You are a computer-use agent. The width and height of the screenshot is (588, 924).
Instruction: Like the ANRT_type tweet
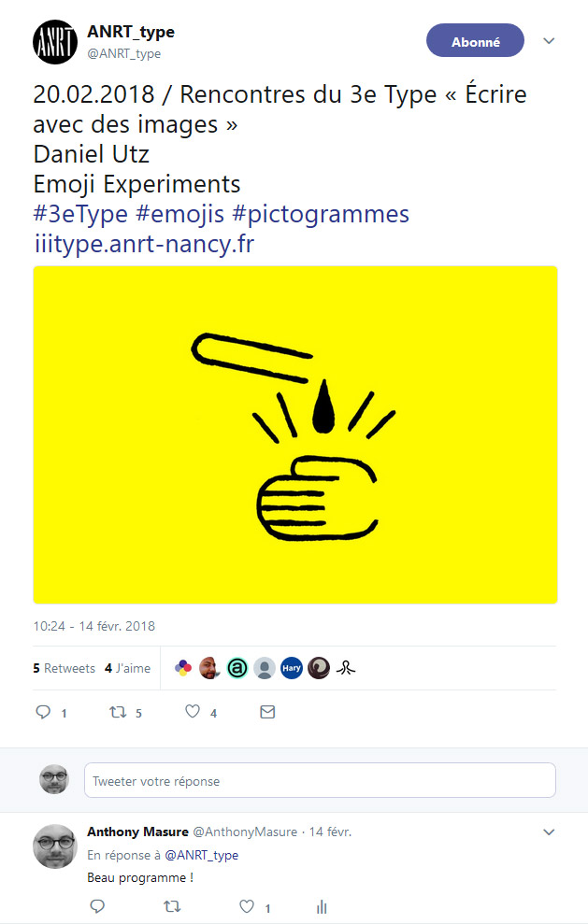[193, 712]
